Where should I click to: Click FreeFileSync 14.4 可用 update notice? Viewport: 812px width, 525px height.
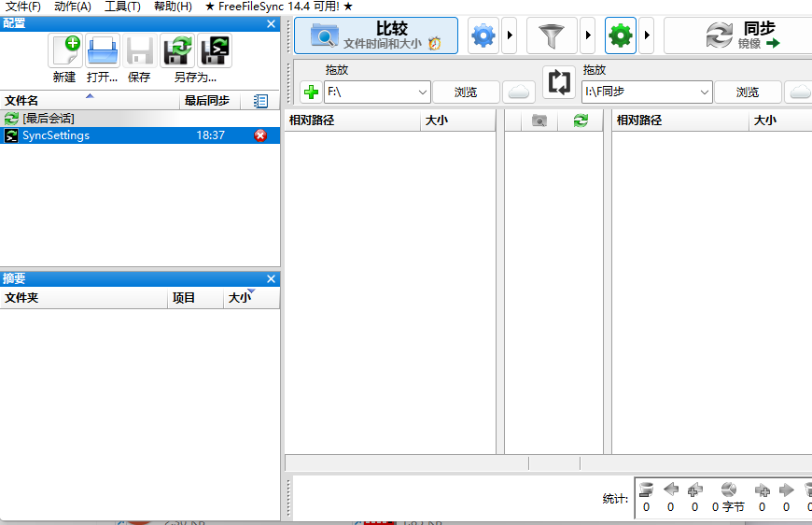tap(279, 7)
